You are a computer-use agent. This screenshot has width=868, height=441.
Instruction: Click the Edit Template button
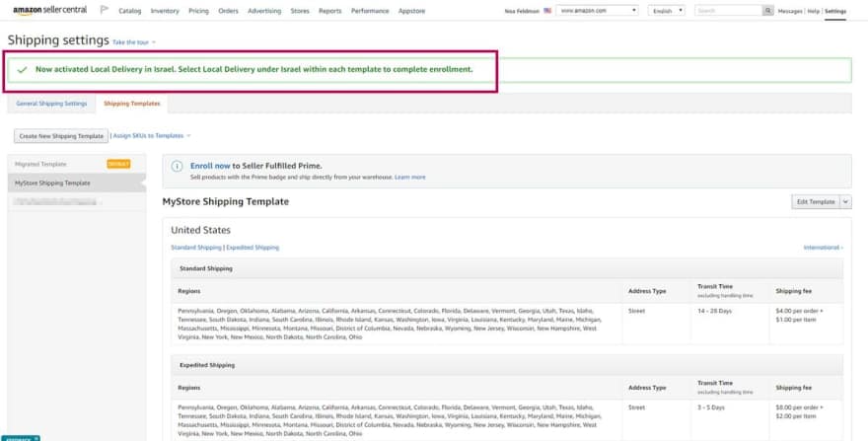click(x=816, y=201)
